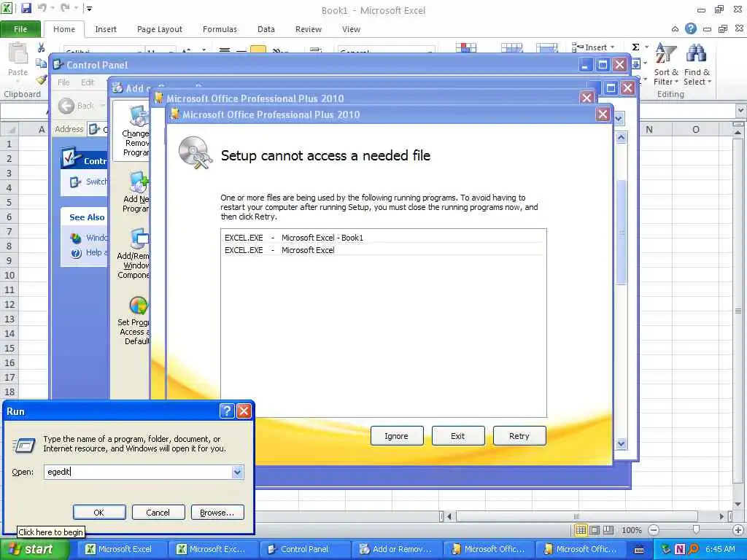This screenshot has width=747, height=560.
Task: Click the Cell Styles icon in ribbon
Action: click(547, 47)
